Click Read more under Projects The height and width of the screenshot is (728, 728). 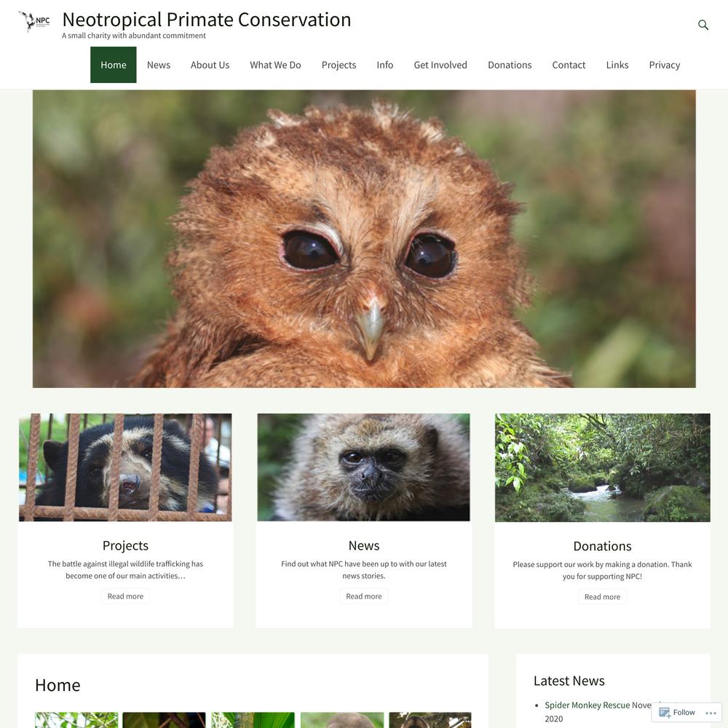[125, 596]
